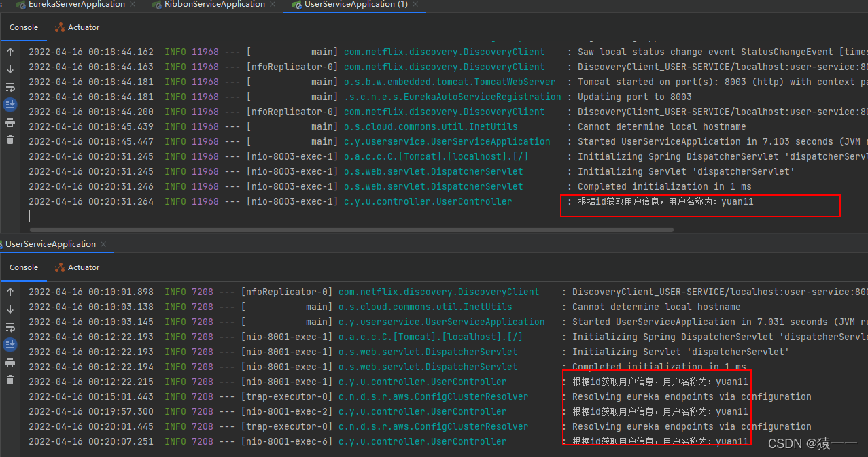Click the down-arrow icon in the PID 11968 console

pos(10,69)
